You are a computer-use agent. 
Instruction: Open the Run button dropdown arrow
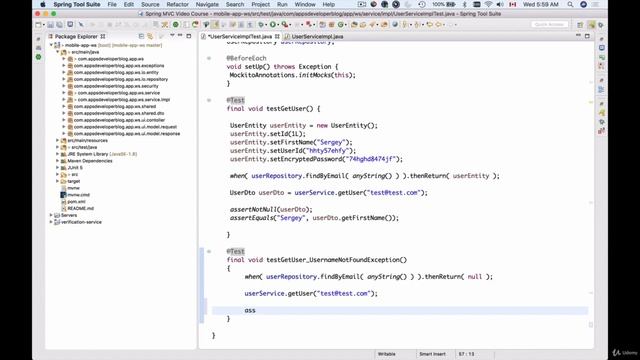click(278, 25)
